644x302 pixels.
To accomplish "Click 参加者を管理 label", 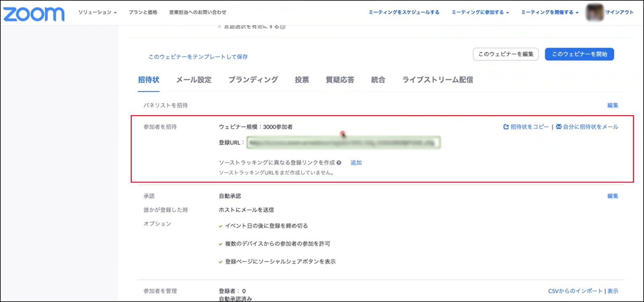I will (x=160, y=291).
